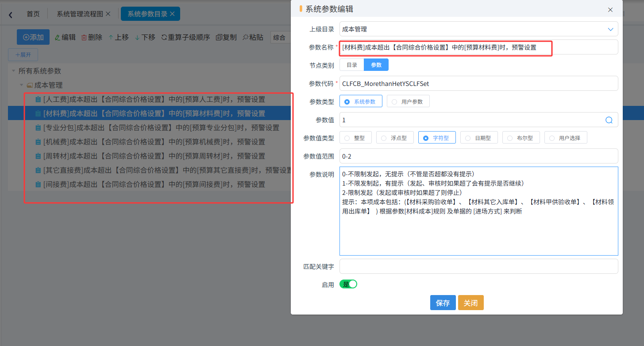The image size is (644, 346).
Task: Click the folder icon beside 成本管理
Action: click(x=30, y=85)
